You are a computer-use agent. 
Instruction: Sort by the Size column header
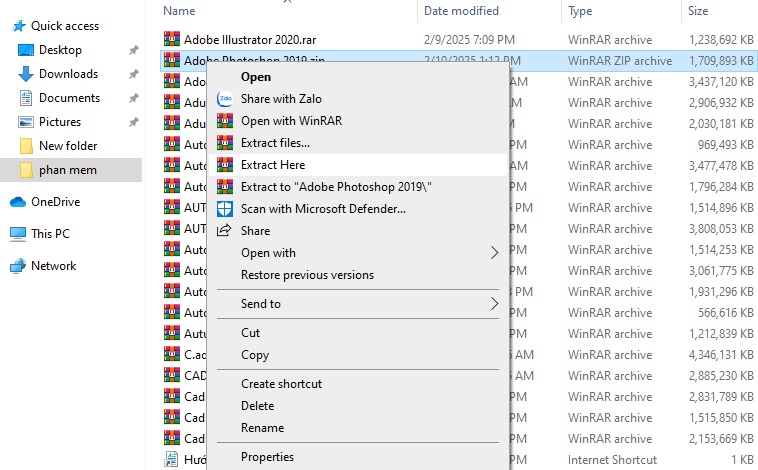tap(697, 11)
